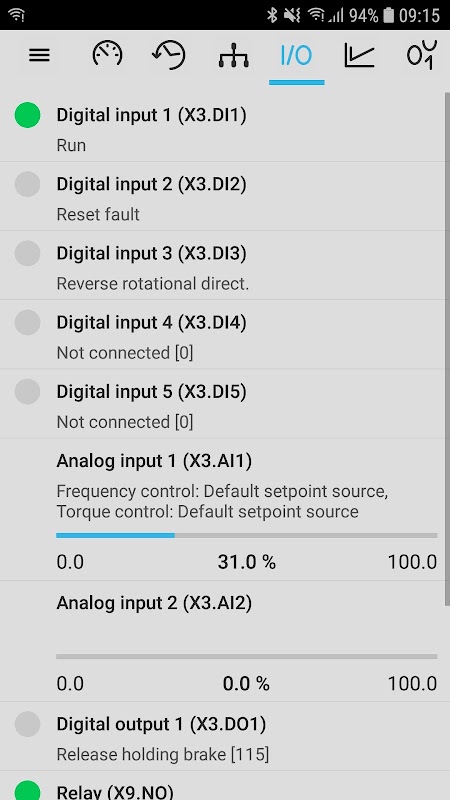Click the vertical scrollbar on the right
450x800 pixels.
[x=447, y=349]
